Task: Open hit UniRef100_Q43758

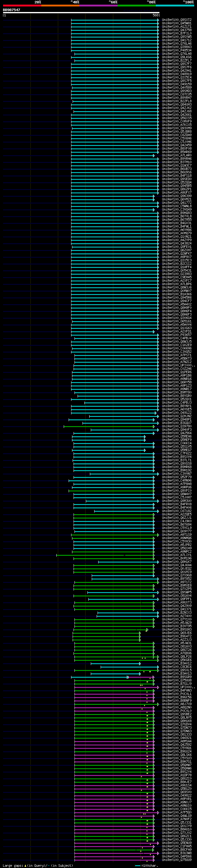Action: [177, 30]
